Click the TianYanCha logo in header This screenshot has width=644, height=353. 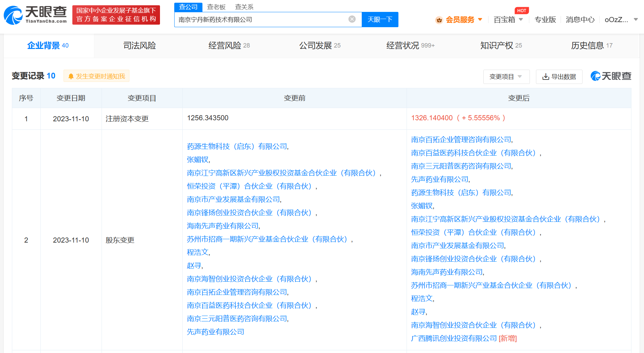point(35,15)
